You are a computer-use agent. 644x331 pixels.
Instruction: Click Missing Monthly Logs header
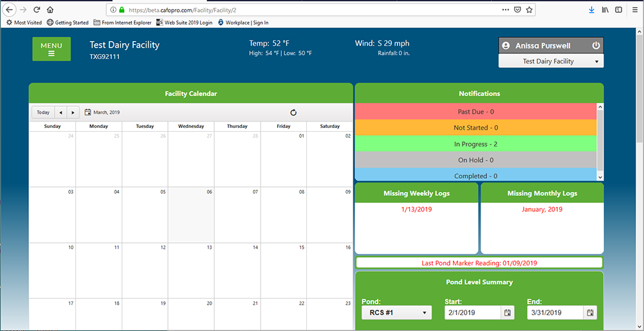tap(542, 193)
